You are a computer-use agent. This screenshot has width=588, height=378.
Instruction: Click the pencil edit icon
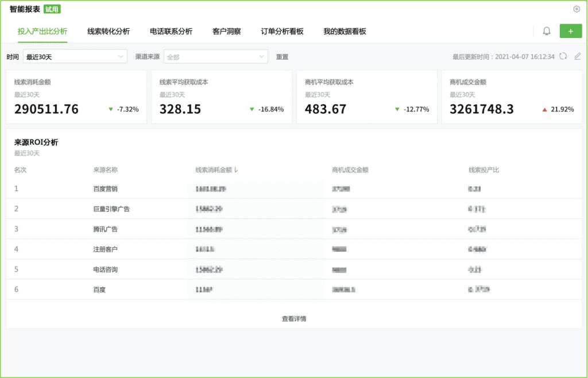pos(578,56)
